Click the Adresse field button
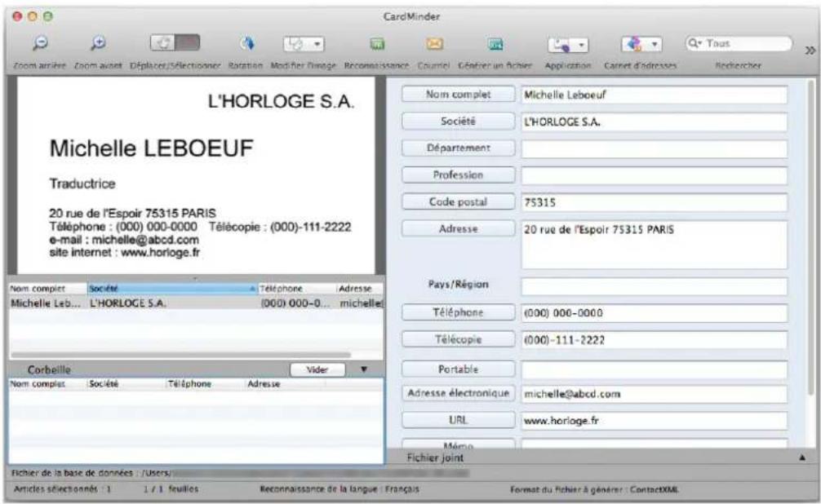Viewport: 821px width, 504px height. pos(458,228)
